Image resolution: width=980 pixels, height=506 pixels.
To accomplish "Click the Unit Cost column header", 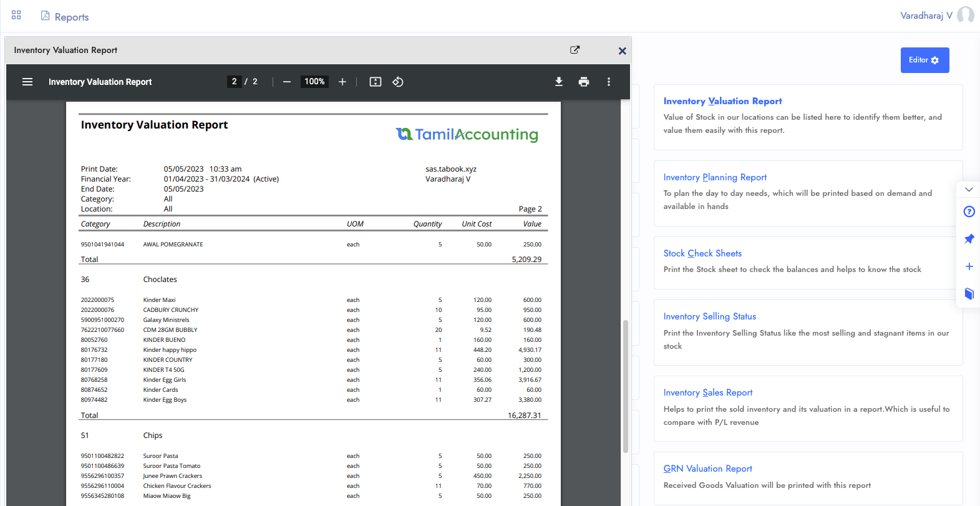I will (477, 224).
